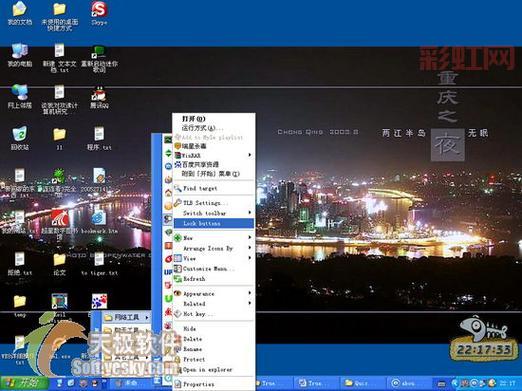Expand the Switch toolbar submenu arrow
The height and width of the screenshot is (391, 522).
tap(249, 213)
